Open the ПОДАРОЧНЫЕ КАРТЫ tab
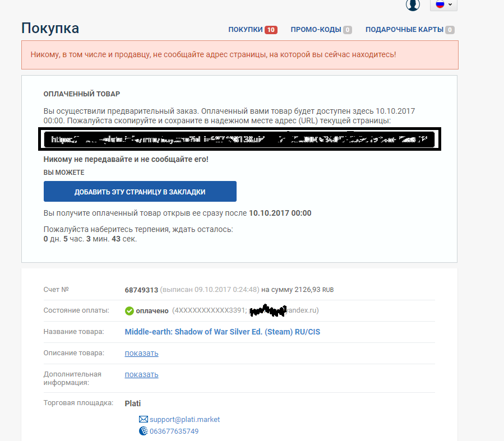This screenshot has height=441, width=504. click(x=404, y=30)
